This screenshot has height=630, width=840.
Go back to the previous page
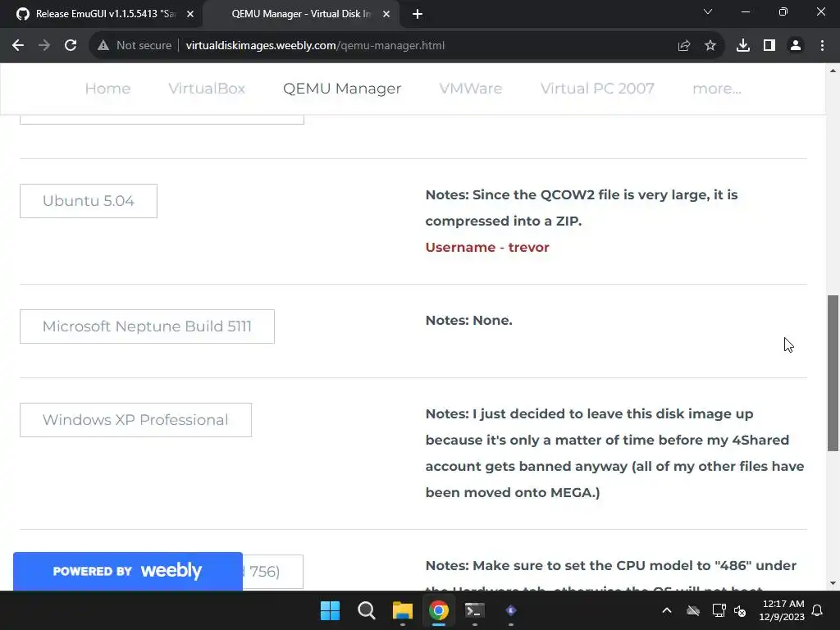coord(18,46)
